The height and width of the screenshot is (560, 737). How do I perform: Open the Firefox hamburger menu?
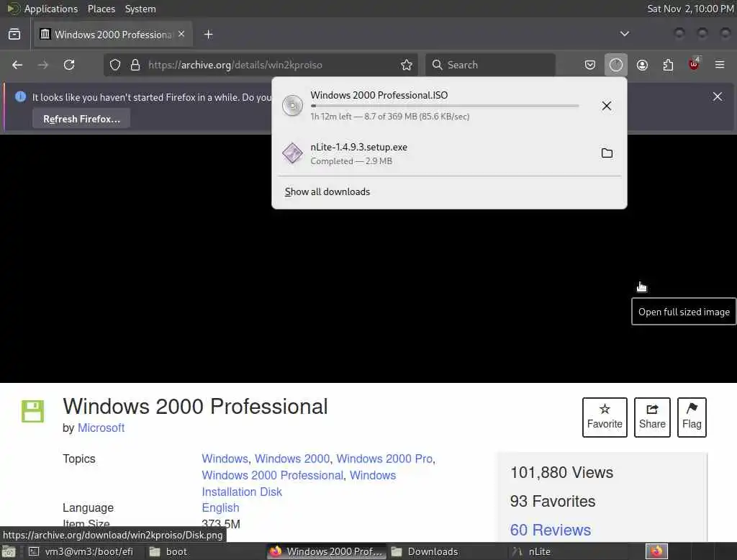click(x=720, y=65)
